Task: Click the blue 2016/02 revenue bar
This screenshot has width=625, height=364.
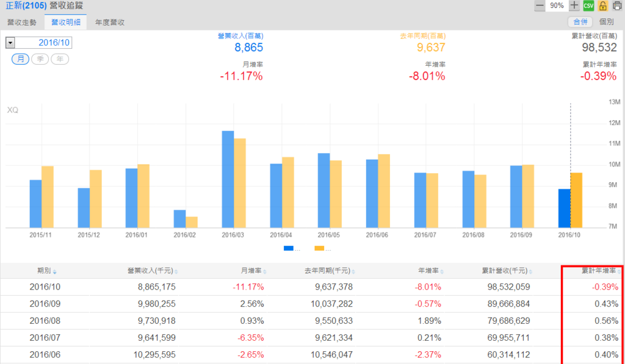Action: pos(179,219)
